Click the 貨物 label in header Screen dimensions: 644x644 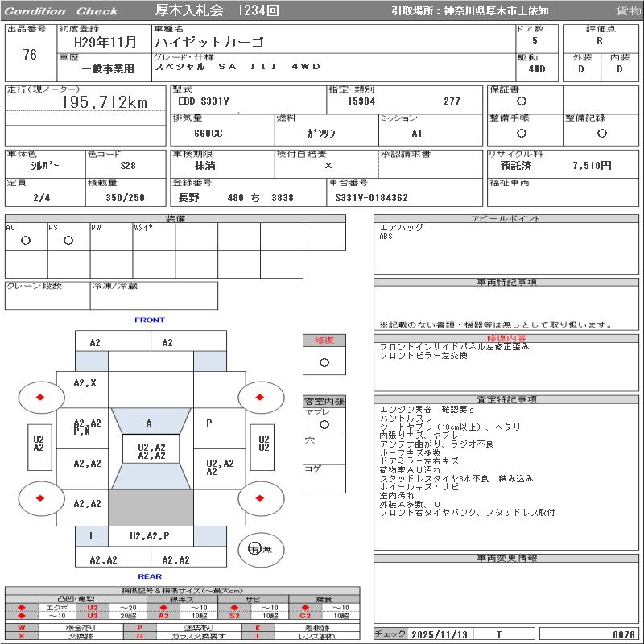(x=628, y=11)
